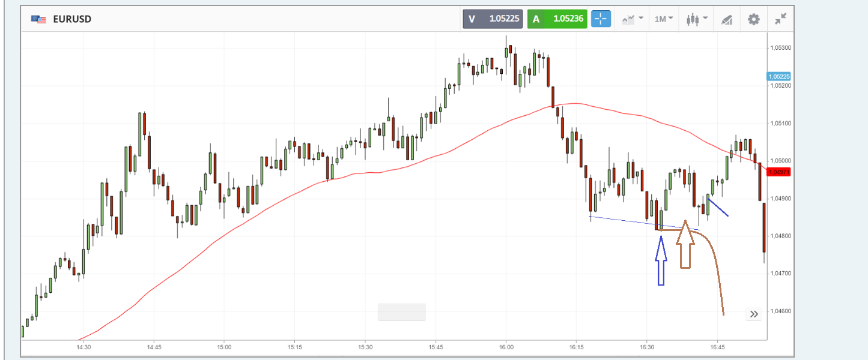Expand the candlestick chart type dropdown
This screenshot has width=868, height=360.
[x=696, y=19]
